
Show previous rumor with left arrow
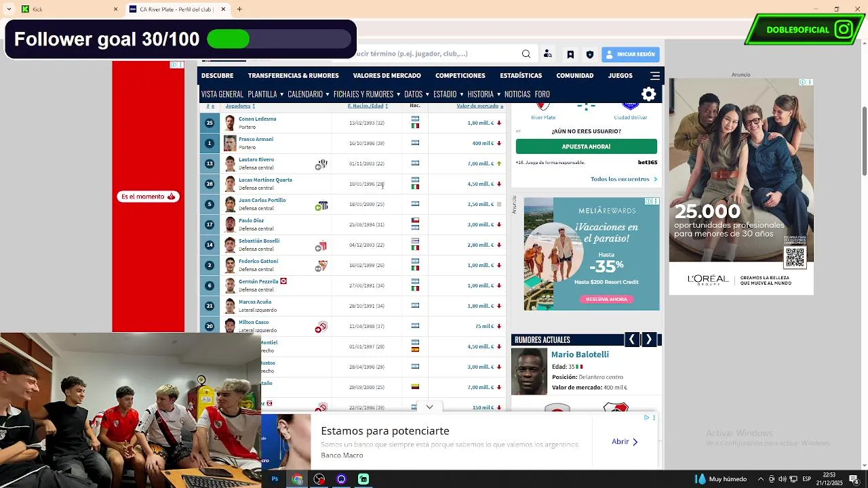[631, 340]
